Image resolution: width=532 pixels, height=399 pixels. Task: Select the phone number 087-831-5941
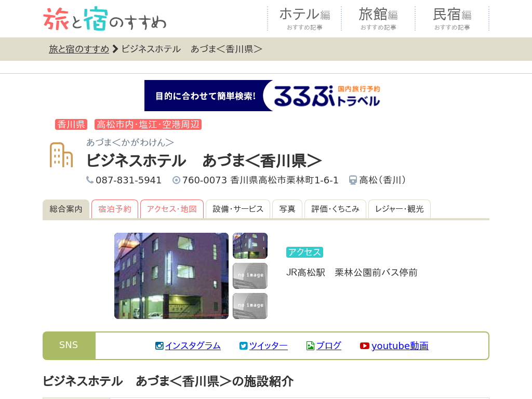pos(129,180)
